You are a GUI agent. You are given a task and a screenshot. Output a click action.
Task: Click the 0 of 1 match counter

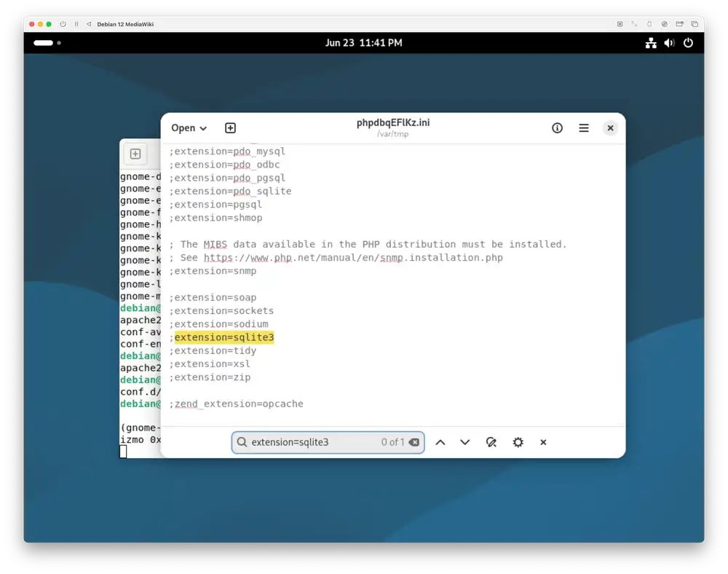coord(392,442)
